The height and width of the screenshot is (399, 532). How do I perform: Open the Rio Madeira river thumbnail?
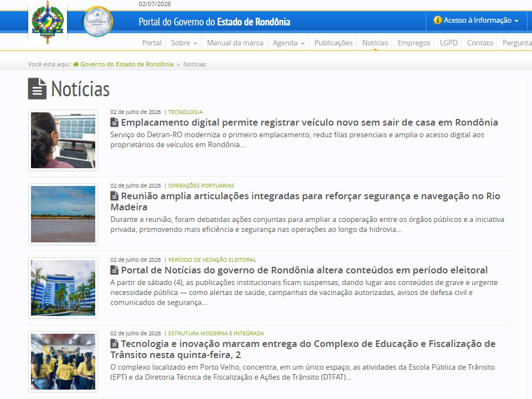(x=63, y=214)
